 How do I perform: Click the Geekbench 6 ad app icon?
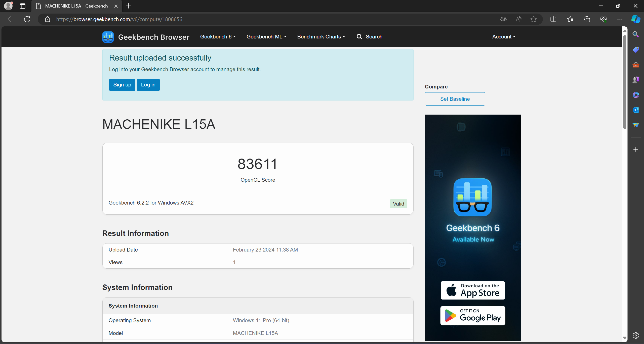click(472, 197)
